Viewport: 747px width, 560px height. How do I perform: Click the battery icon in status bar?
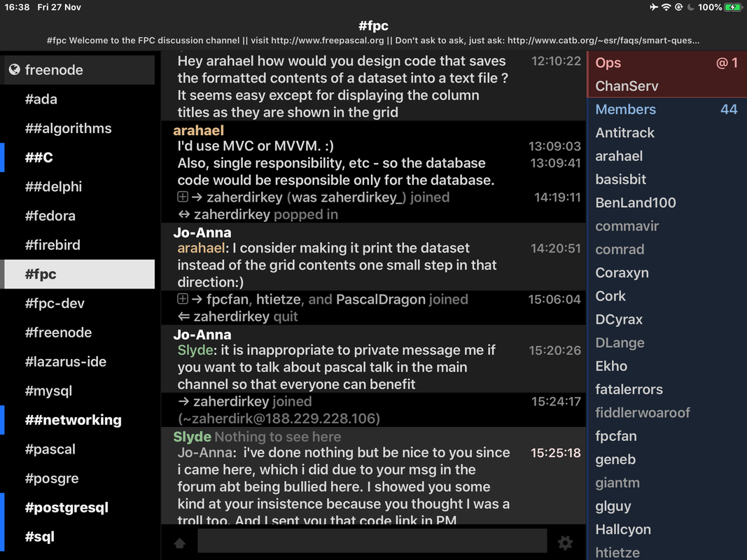[733, 7]
